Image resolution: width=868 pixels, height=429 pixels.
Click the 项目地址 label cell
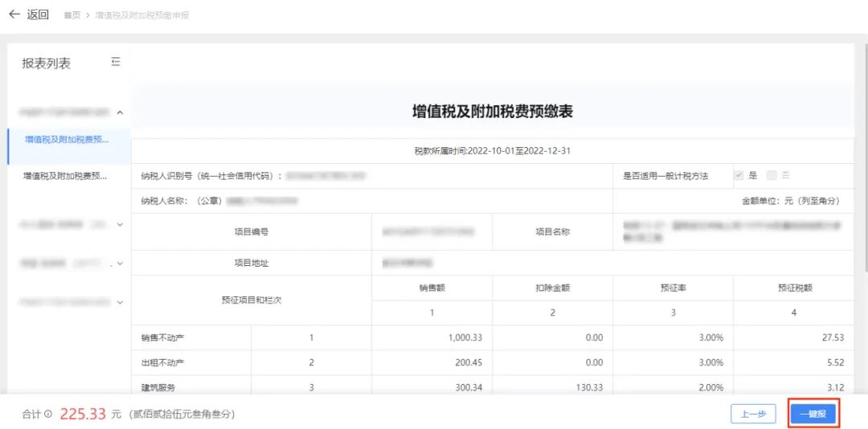click(x=252, y=263)
